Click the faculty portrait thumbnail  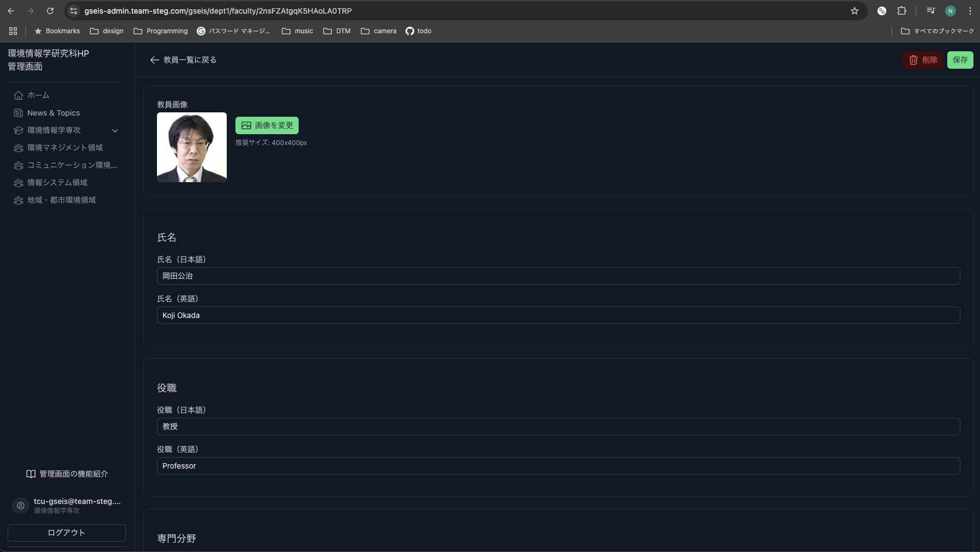tap(192, 147)
